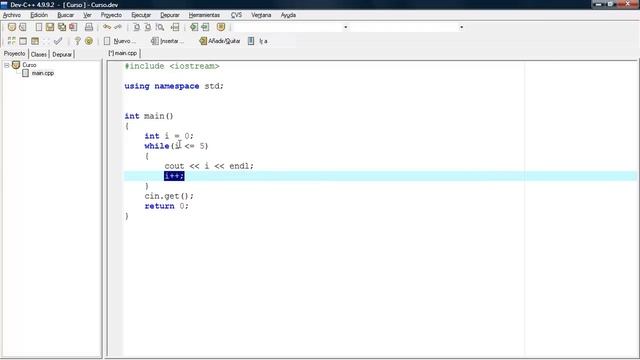
Task: Open the second toolbar combo box dropdown
Action: click(x=461, y=27)
